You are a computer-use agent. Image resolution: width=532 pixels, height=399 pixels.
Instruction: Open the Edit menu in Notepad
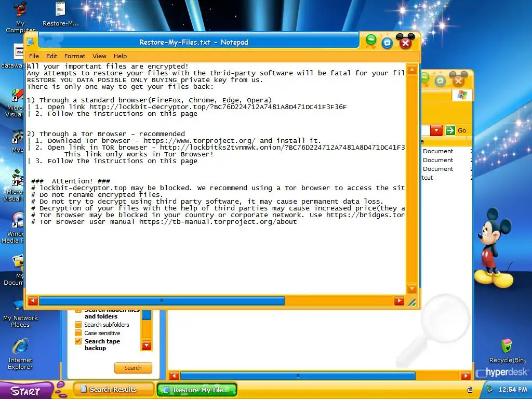(x=51, y=56)
